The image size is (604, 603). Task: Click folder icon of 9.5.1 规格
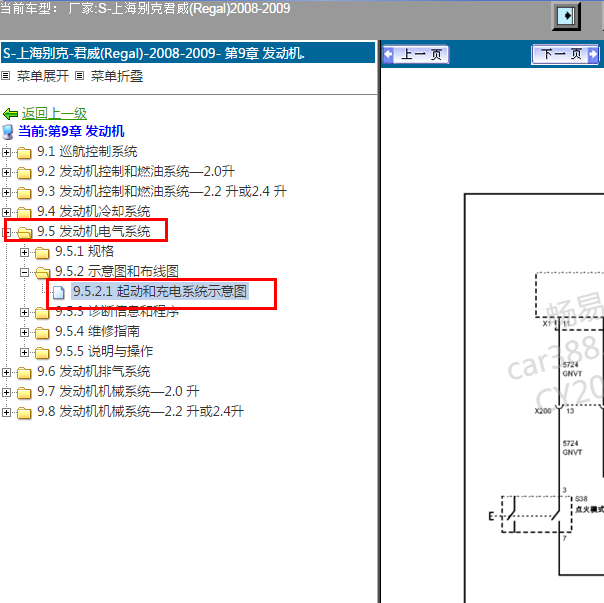[x=42, y=253]
